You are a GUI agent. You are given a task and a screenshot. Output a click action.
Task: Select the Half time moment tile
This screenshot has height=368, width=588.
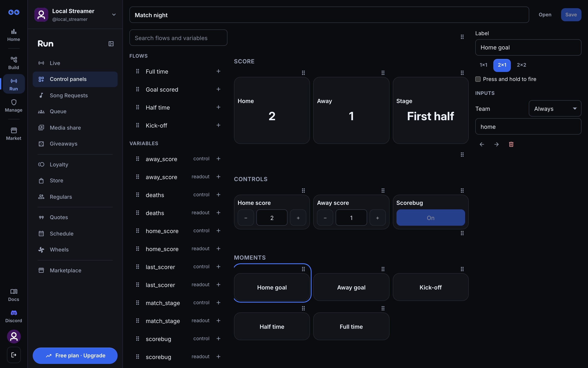[x=272, y=326]
